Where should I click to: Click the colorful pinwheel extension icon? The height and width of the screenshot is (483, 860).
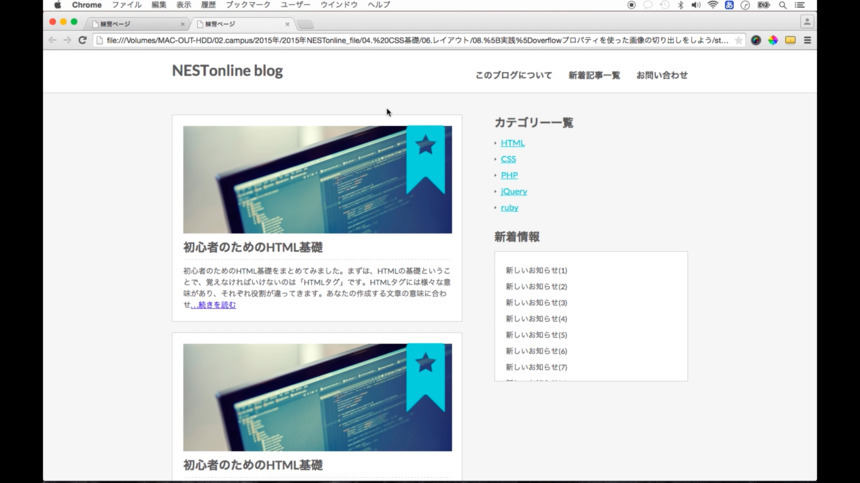[773, 40]
